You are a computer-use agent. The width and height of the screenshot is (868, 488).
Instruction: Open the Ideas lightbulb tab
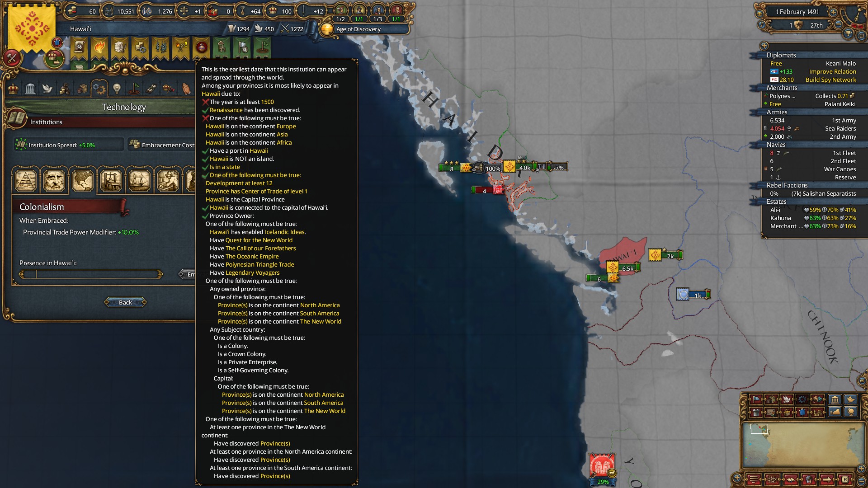pyautogui.click(x=117, y=88)
